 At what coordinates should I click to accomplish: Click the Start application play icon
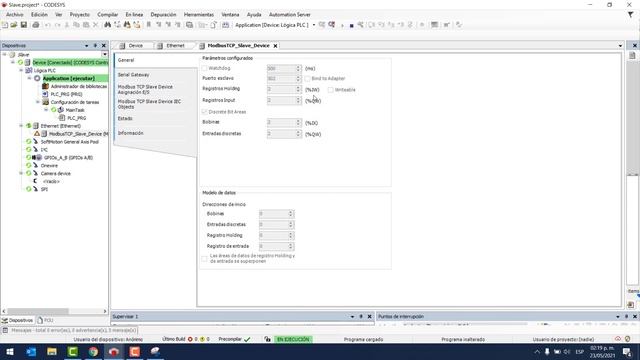342,25
